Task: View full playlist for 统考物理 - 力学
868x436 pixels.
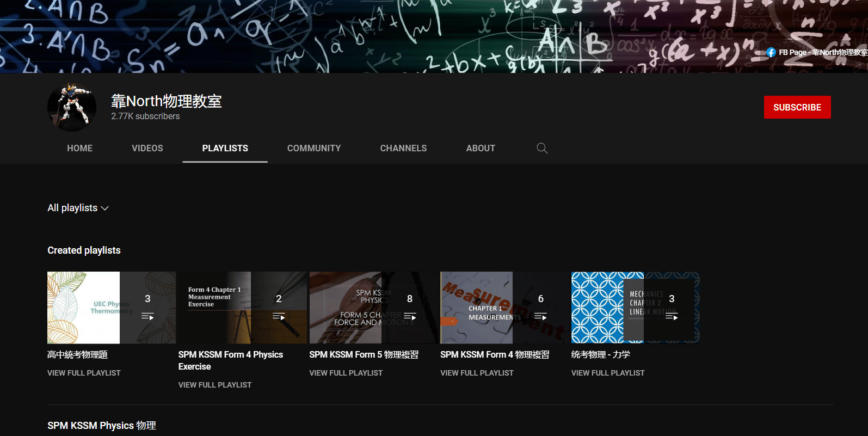Action: (608, 373)
